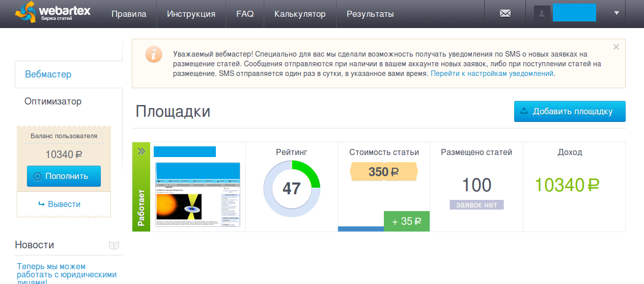Image resolution: width=644 pixels, height=284 pixels.
Task: Click the Добавить площадку button
Action: (x=570, y=112)
